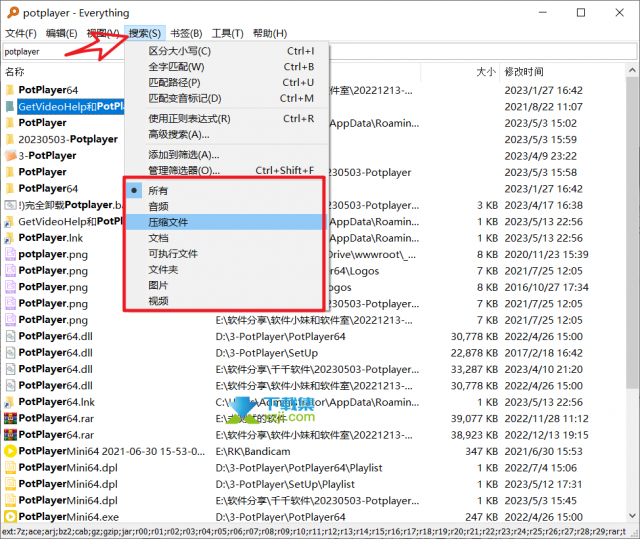
Task: Click the icon of !)完全卸载Potplayer.bat
Action: (10, 205)
